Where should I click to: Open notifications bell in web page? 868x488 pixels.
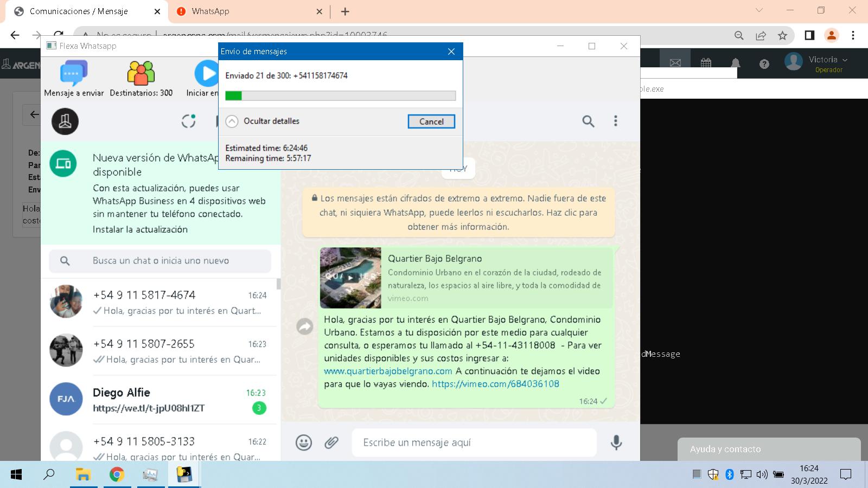[x=736, y=63]
